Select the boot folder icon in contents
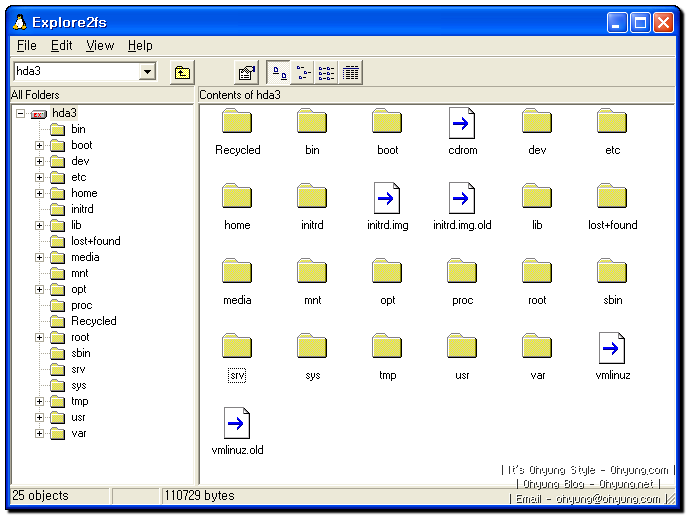The width and height of the screenshot is (687, 516). (x=387, y=121)
